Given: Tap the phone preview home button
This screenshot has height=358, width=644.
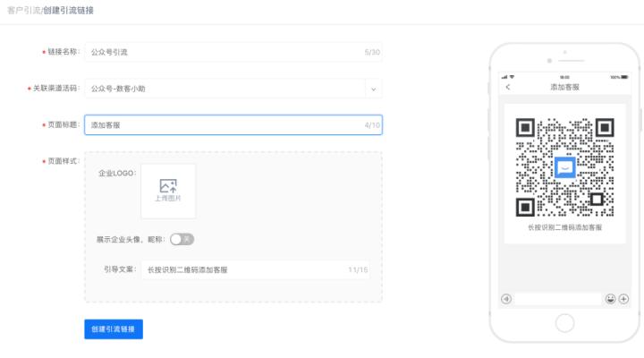Looking at the screenshot, I should pos(564,323).
